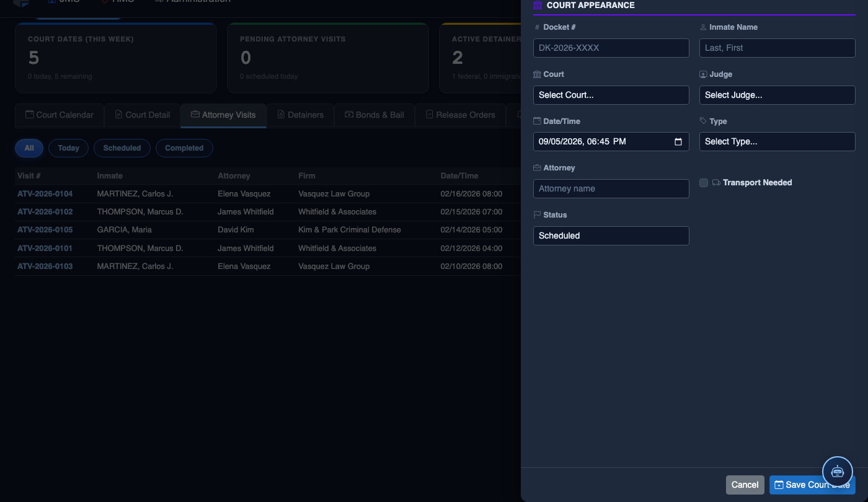The width and height of the screenshot is (868, 502).
Task: Click the Court Detail tab document icon
Action: click(x=118, y=115)
